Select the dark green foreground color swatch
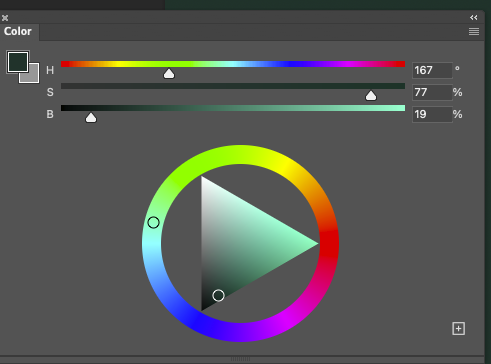Viewport: 491px width, 364px height. pos(18,62)
